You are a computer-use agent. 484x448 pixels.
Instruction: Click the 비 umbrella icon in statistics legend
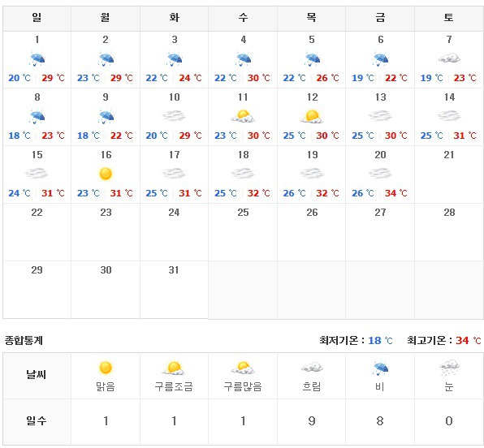[x=381, y=368]
